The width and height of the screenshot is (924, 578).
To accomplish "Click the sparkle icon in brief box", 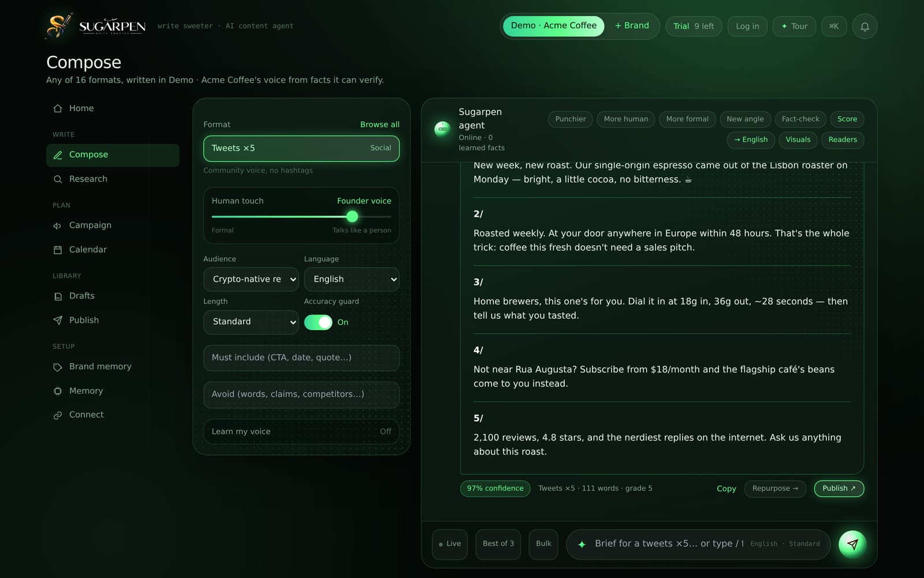I will [582, 544].
